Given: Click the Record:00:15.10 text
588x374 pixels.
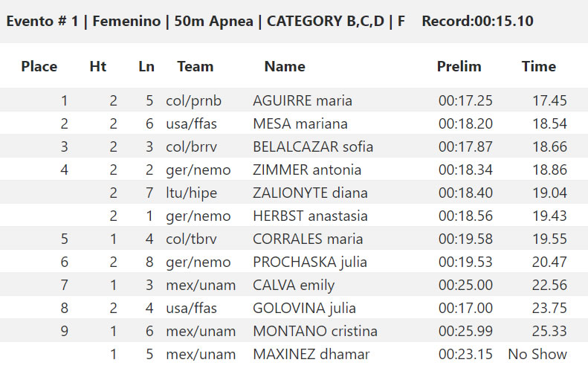Looking at the screenshot, I should [477, 21].
